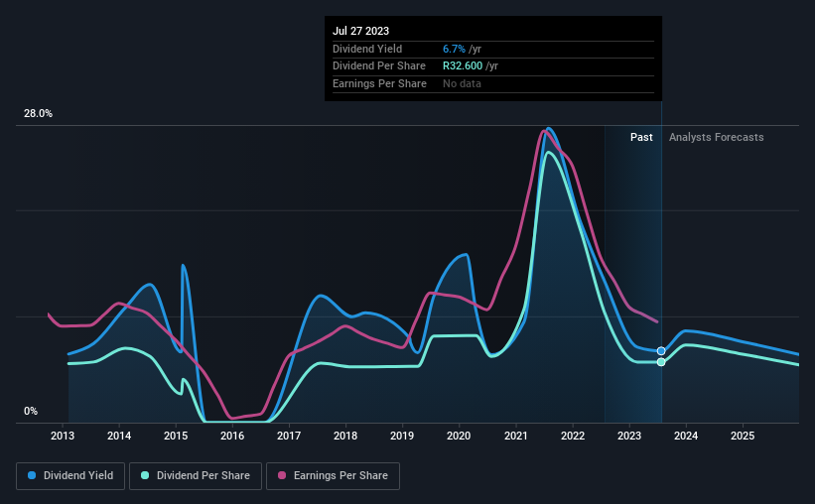Viewport: 815px width, 504px height.
Task: Toggle the Dividend Per Share legend button
Action: pyautogui.click(x=196, y=476)
